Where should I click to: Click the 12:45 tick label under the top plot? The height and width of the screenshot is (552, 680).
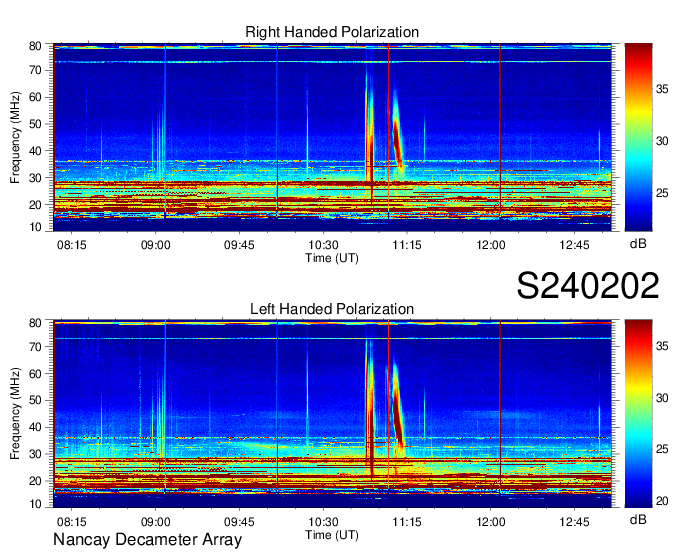pos(575,245)
